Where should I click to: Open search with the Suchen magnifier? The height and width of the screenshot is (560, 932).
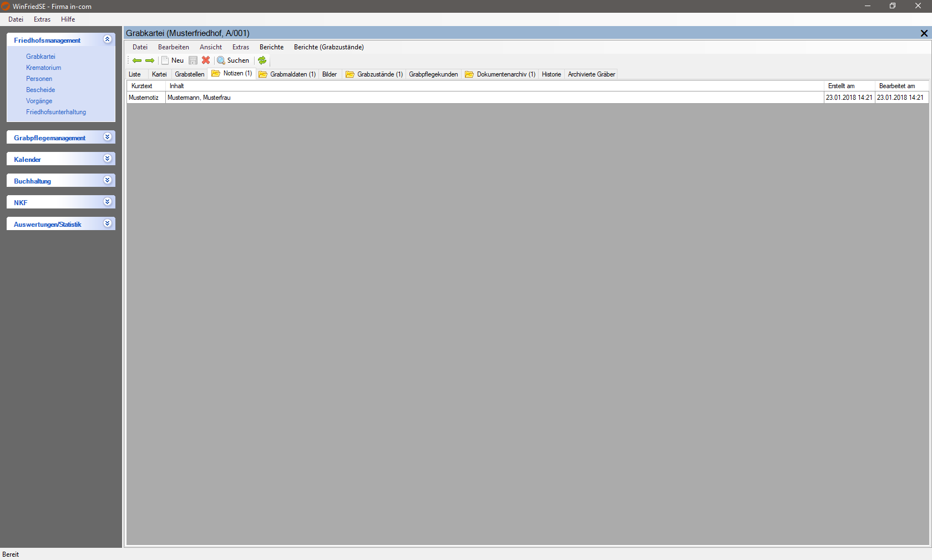233,60
